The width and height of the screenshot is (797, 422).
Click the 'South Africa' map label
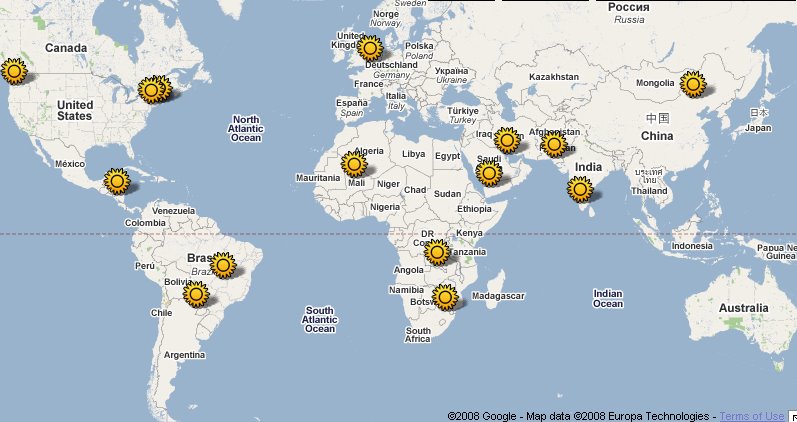[x=418, y=335]
